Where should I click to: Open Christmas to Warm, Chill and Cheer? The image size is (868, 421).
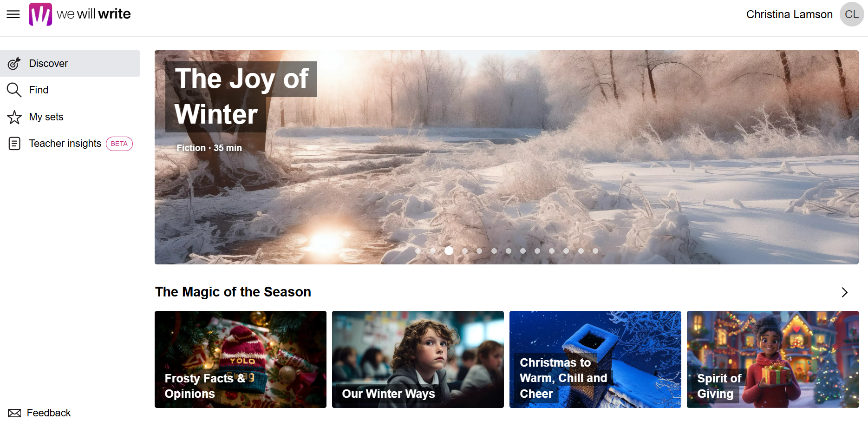[x=595, y=360]
